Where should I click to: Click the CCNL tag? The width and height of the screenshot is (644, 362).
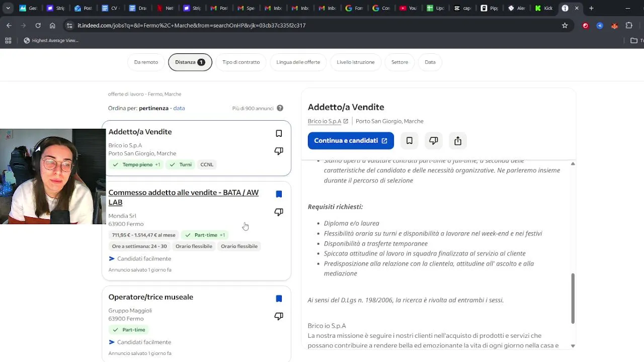[x=207, y=164]
